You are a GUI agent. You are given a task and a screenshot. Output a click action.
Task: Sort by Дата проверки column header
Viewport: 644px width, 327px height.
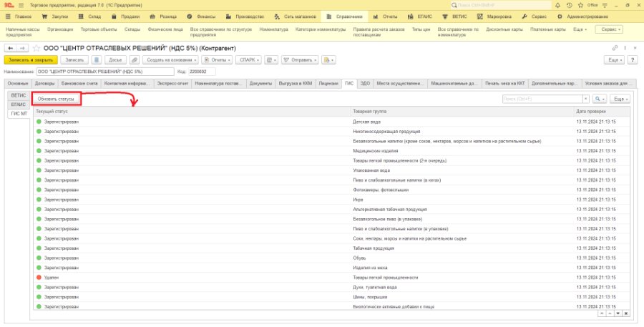tap(602, 112)
